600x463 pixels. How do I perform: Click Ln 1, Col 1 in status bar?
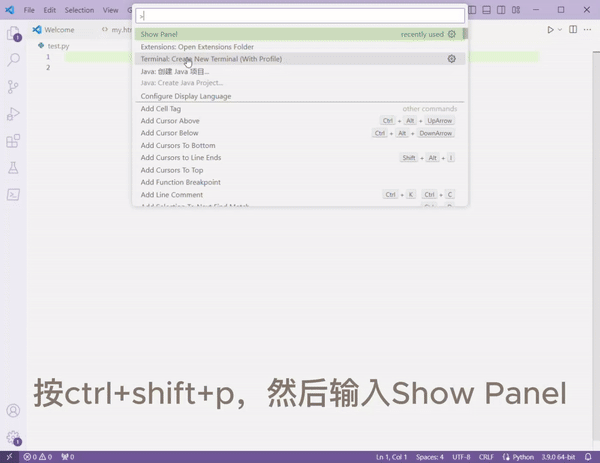coord(391,457)
